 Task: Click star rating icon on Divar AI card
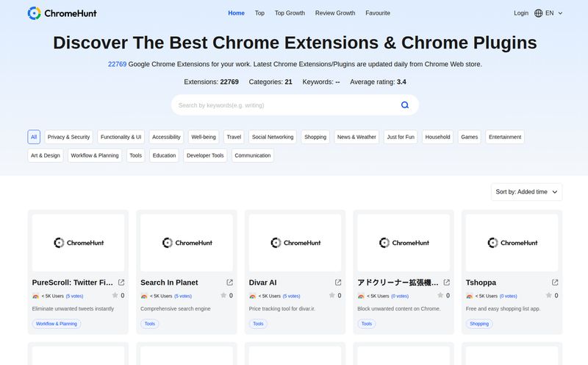[x=331, y=296]
